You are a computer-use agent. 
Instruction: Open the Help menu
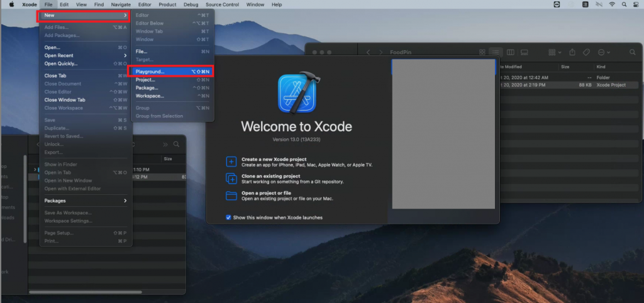point(277,4)
